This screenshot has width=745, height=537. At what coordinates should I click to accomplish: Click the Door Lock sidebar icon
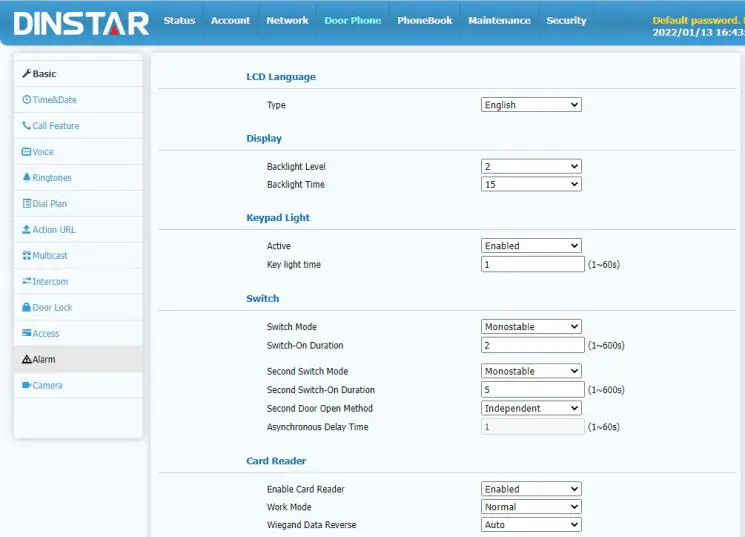click(x=26, y=308)
